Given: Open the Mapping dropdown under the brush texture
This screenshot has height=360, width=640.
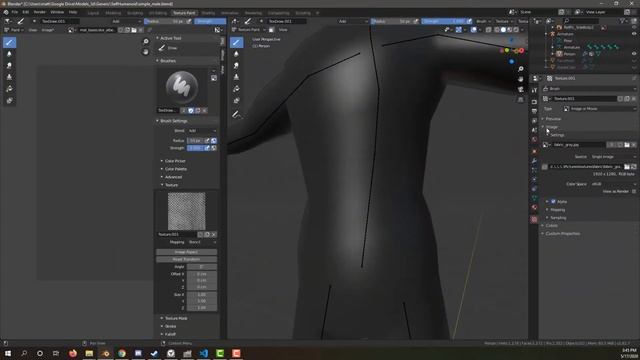Looking at the screenshot, I should click(x=202, y=242).
